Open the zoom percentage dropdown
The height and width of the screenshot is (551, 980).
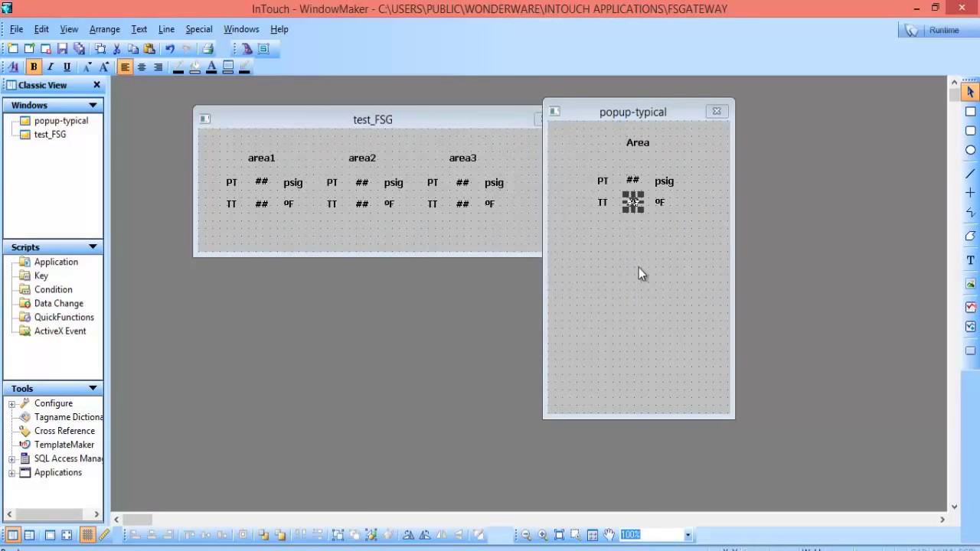coord(688,535)
